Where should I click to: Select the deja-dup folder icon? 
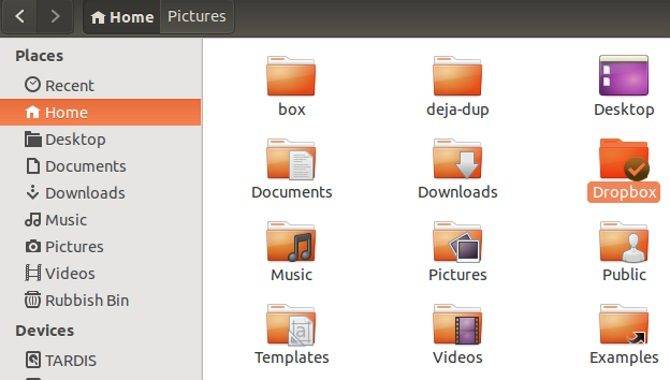[457, 76]
